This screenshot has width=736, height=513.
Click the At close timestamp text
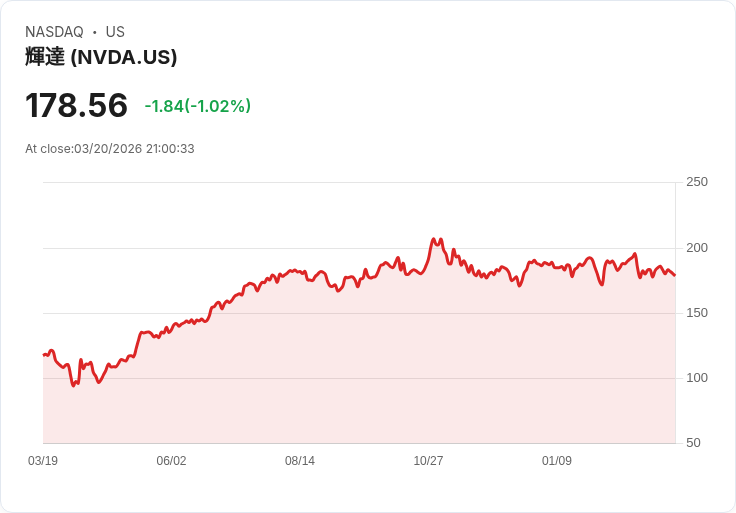110,149
